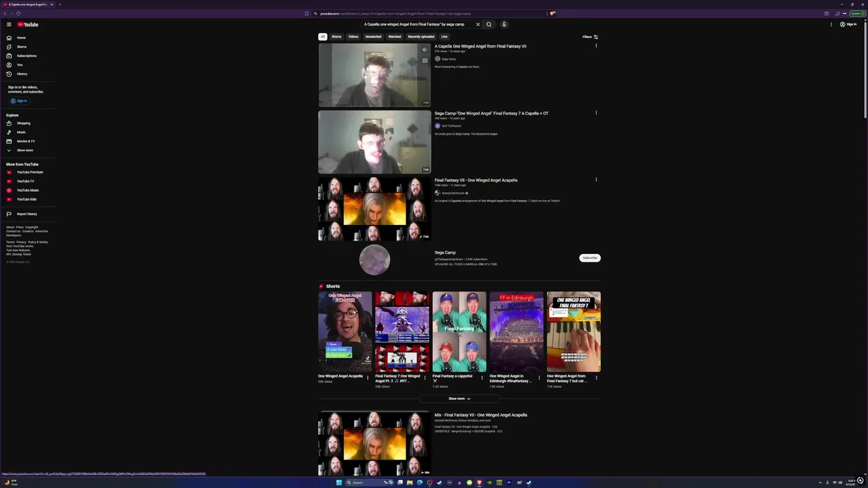868x488 pixels.
Task: Toggle captions on first video preview
Action: click(x=425, y=60)
